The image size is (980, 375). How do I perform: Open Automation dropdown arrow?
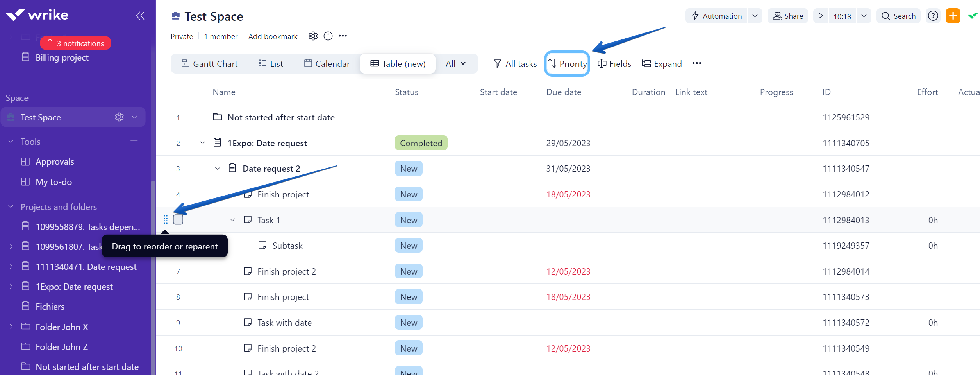click(x=755, y=16)
